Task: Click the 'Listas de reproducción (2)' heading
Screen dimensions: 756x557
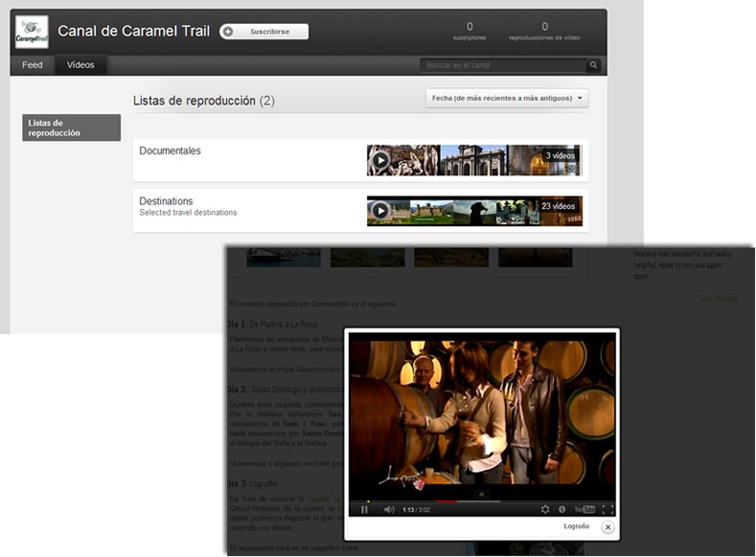Action: point(204,101)
